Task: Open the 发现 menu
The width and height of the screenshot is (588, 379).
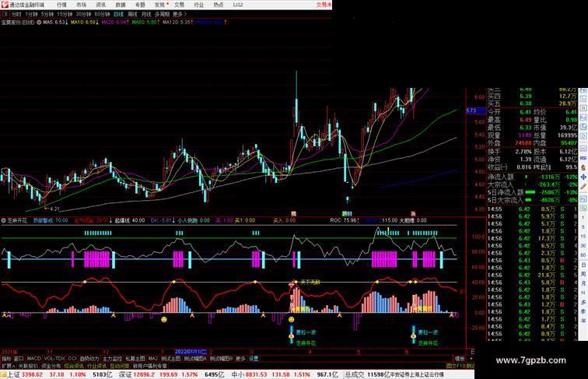Action: pyautogui.click(x=159, y=5)
